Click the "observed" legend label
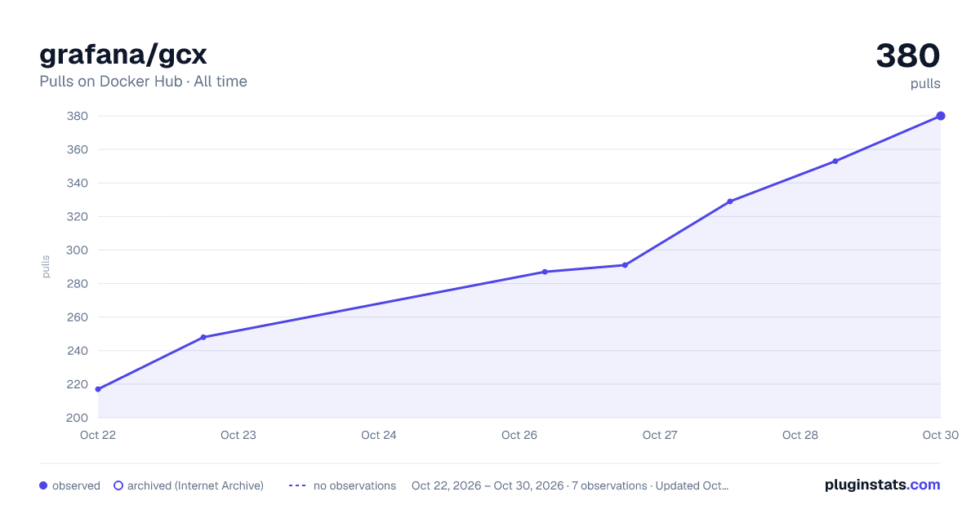The height and width of the screenshot is (514, 980). coord(76,485)
